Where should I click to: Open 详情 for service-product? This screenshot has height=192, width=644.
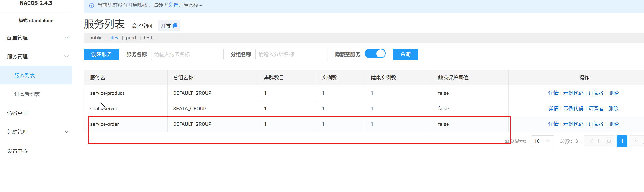(553, 93)
